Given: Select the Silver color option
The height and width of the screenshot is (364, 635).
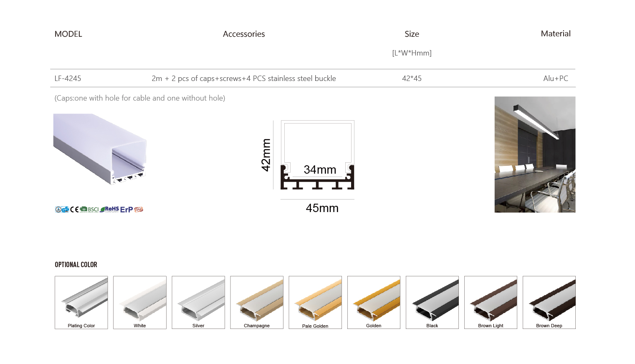Looking at the screenshot, I should 198,303.
